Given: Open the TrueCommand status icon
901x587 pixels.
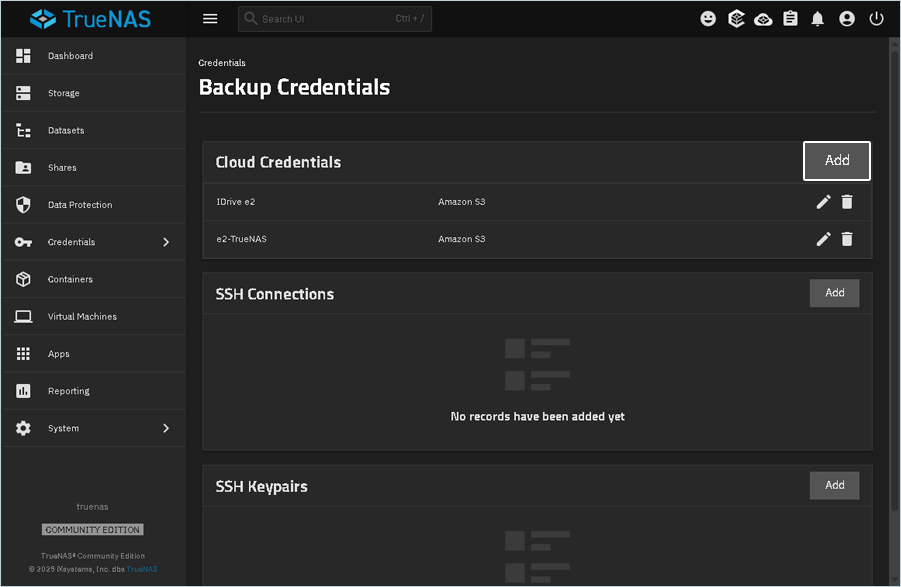Looking at the screenshot, I should point(736,19).
